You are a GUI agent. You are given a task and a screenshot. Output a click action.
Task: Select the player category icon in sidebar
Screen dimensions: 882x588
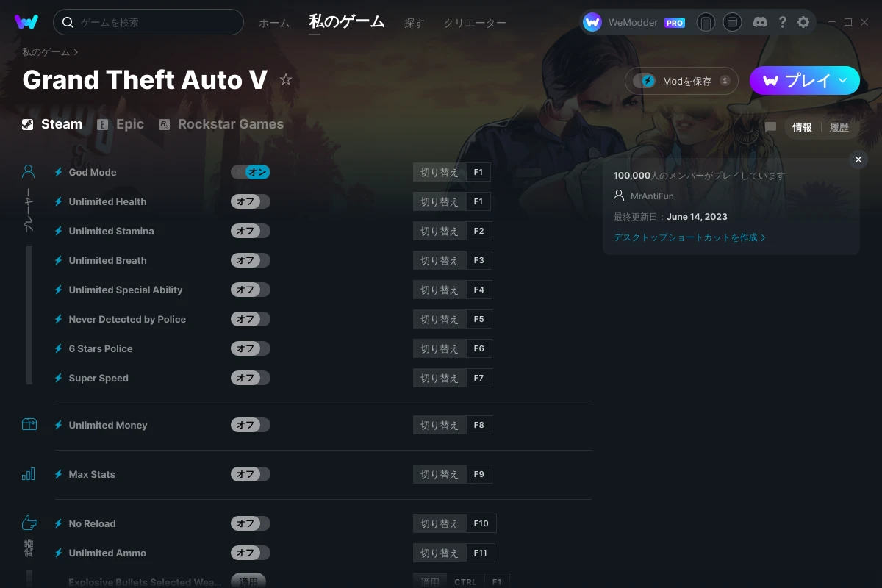coord(29,172)
